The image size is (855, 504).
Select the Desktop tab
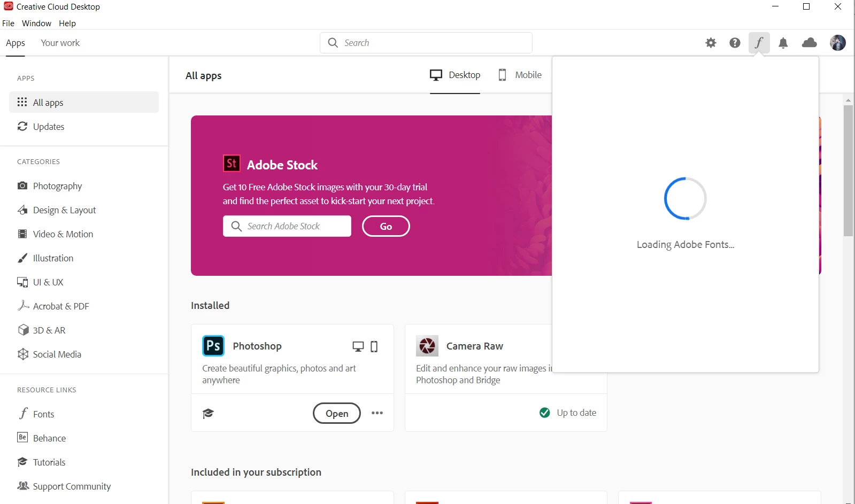tap(455, 75)
